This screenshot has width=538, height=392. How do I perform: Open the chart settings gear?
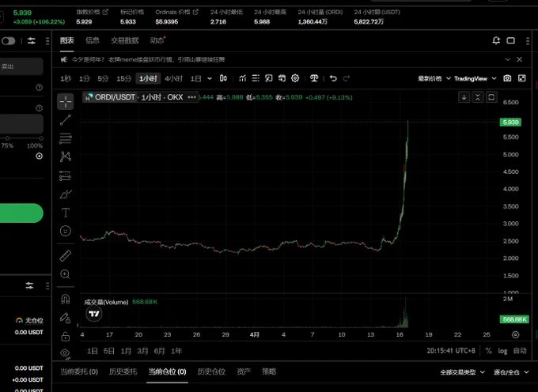(x=295, y=78)
